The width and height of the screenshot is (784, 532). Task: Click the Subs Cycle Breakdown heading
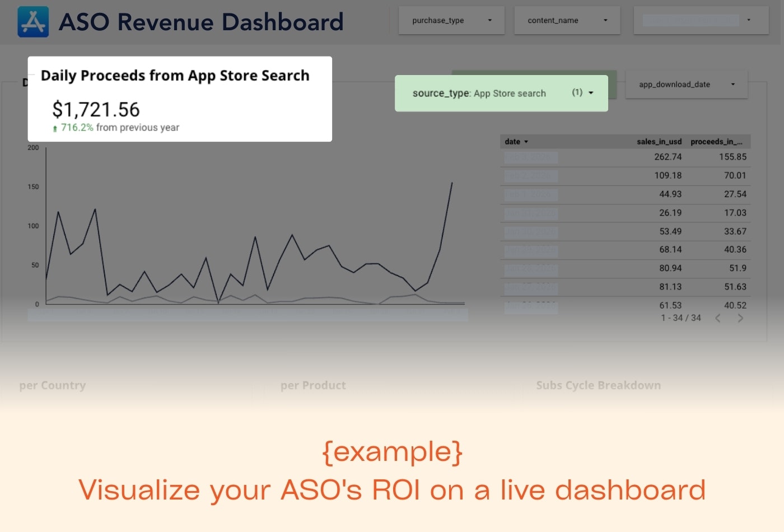[x=598, y=385]
